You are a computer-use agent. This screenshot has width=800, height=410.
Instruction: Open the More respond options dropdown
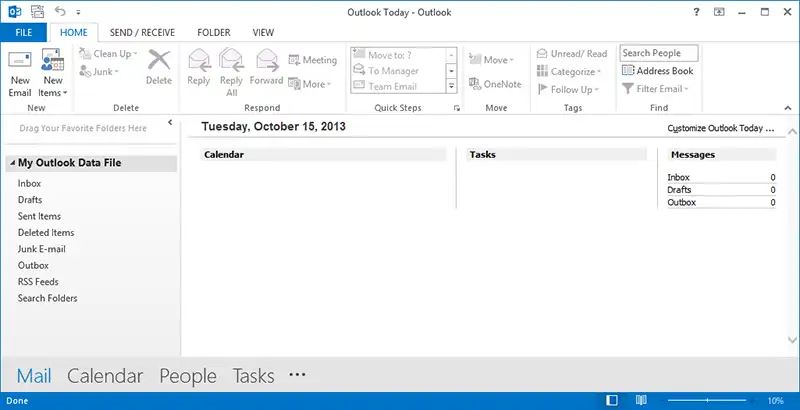(310, 84)
